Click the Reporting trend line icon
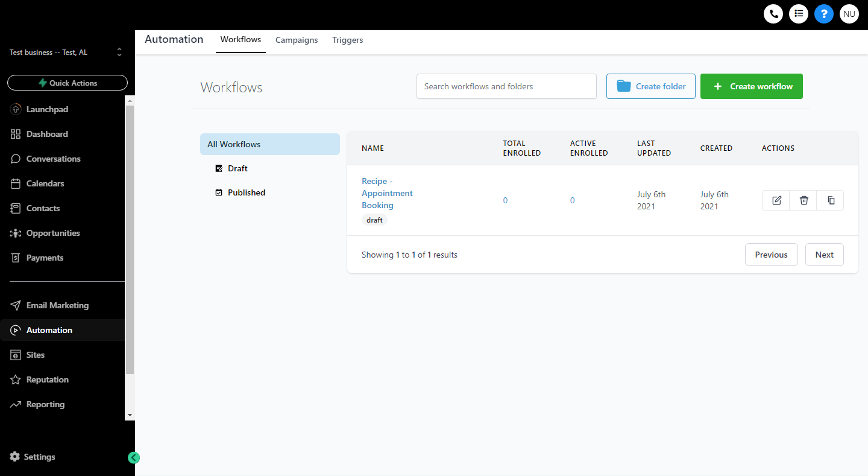Image resolution: width=868 pixels, height=476 pixels. (16, 404)
